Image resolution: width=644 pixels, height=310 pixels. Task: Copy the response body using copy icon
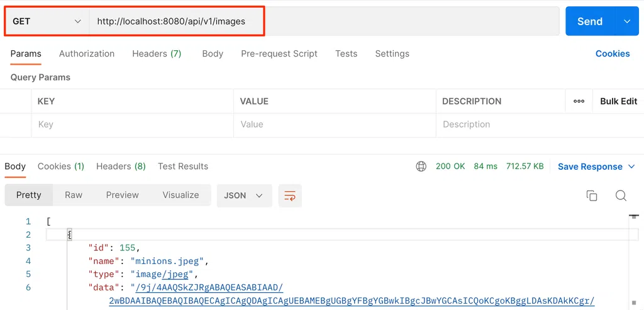[591, 196]
